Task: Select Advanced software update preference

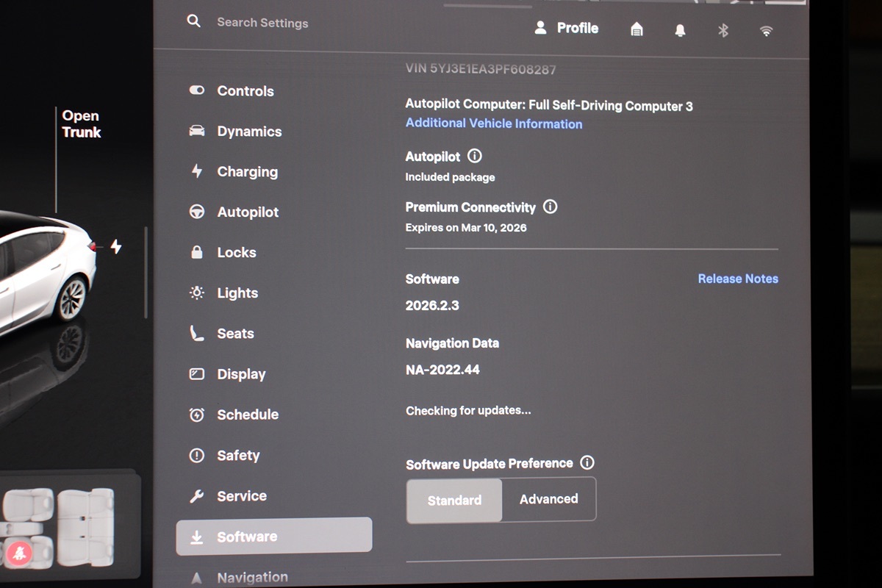Action: 548,499
